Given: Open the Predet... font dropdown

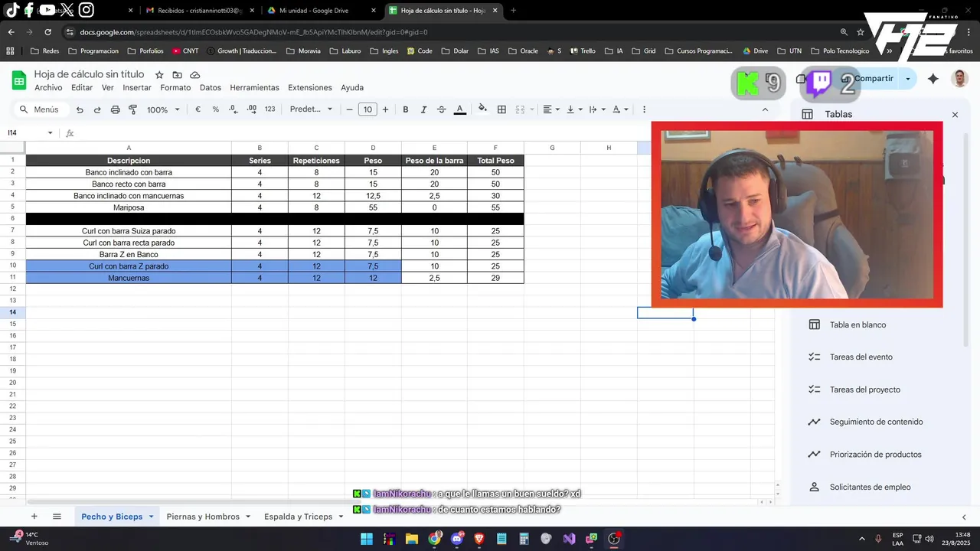Looking at the screenshot, I should [x=311, y=109].
